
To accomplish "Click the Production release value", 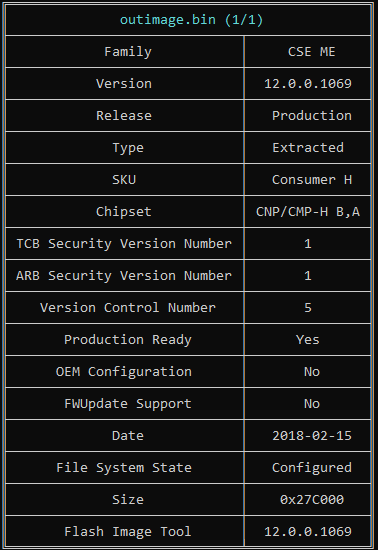I will coord(311,116).
